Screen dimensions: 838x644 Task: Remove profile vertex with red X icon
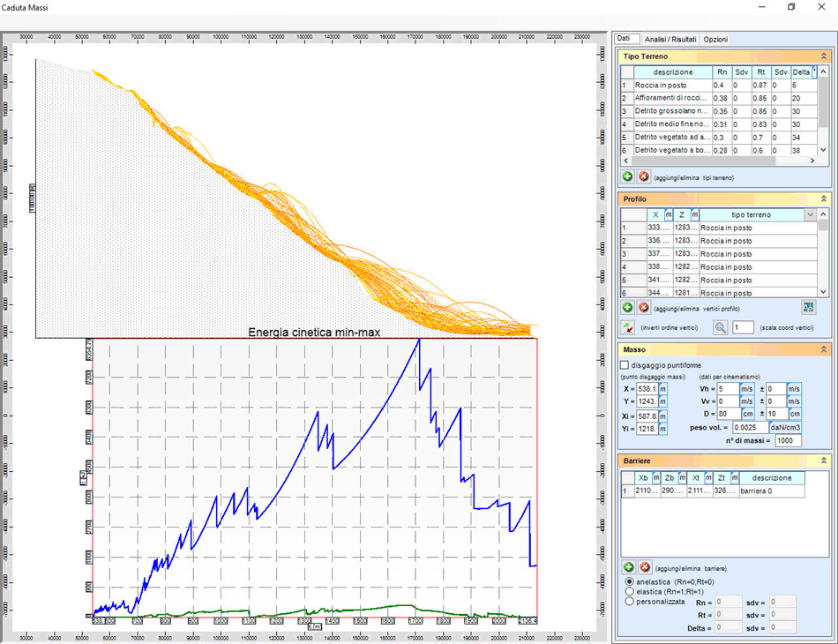tap(644, 307)
